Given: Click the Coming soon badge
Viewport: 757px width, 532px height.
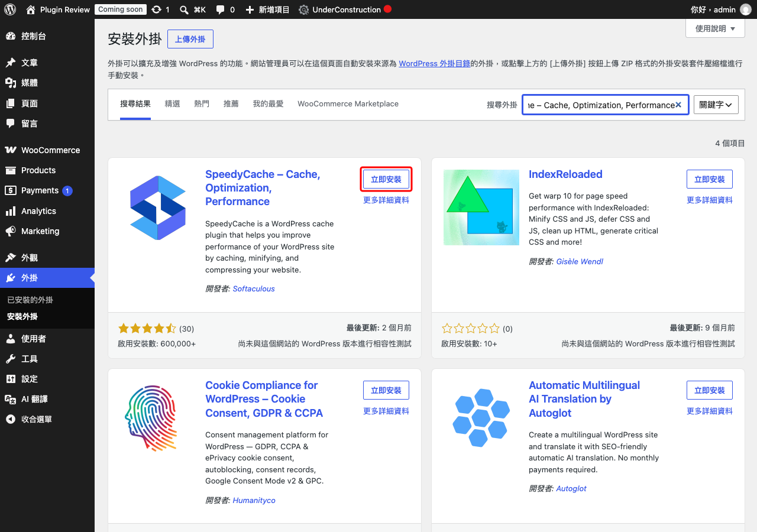Looking at the screenshot, I should 121,9.
